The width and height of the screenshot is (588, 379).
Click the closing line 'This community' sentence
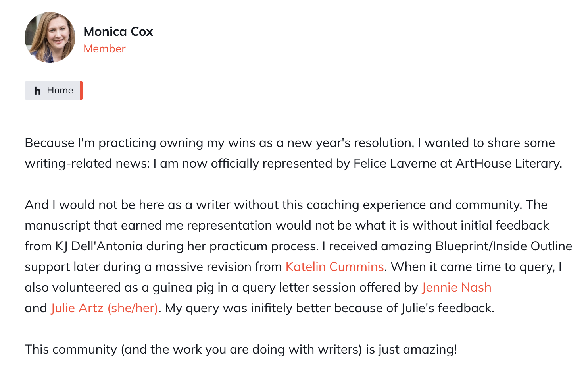pos(241,349)
